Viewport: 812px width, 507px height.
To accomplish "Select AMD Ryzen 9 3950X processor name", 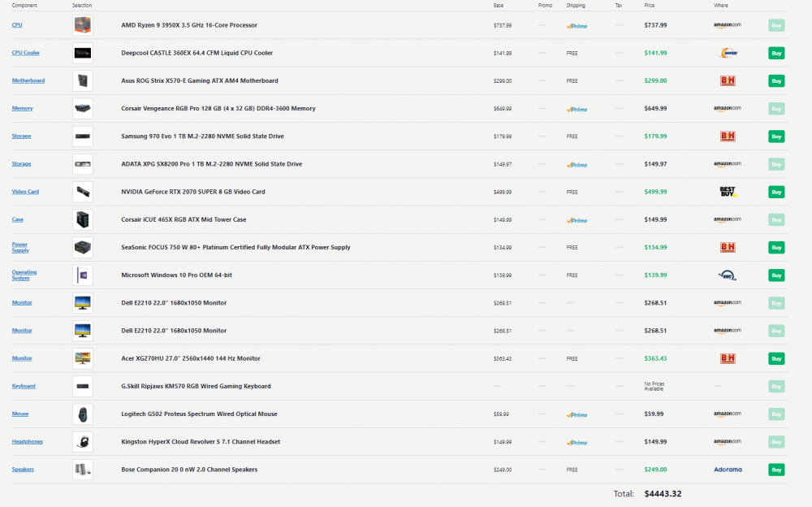I will [x=189, y=25].
